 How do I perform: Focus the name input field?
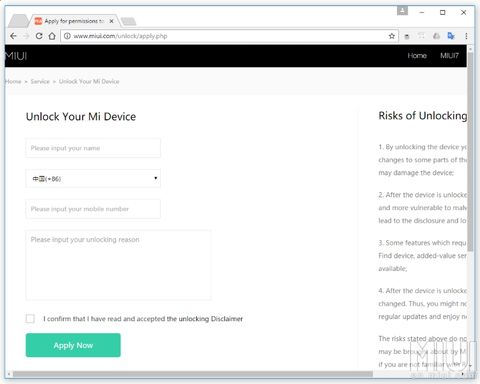click(93, 148)
